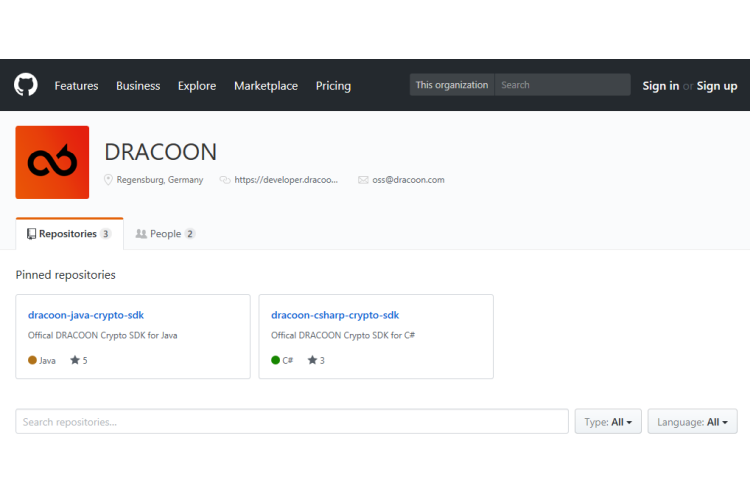Click the GitHub octocat logo
Viewport: 750px width, 500px height.
pos(26,85)
